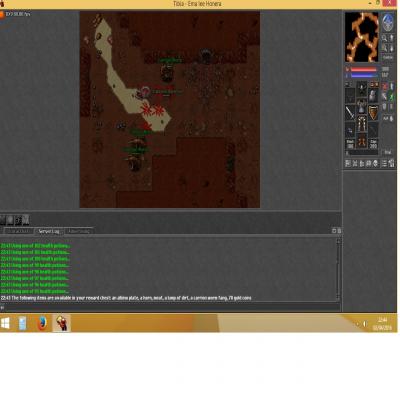Screen dimensions: 400x400
Task: Open the Battle list from sidebar icons
Action: tap(354, 163)
